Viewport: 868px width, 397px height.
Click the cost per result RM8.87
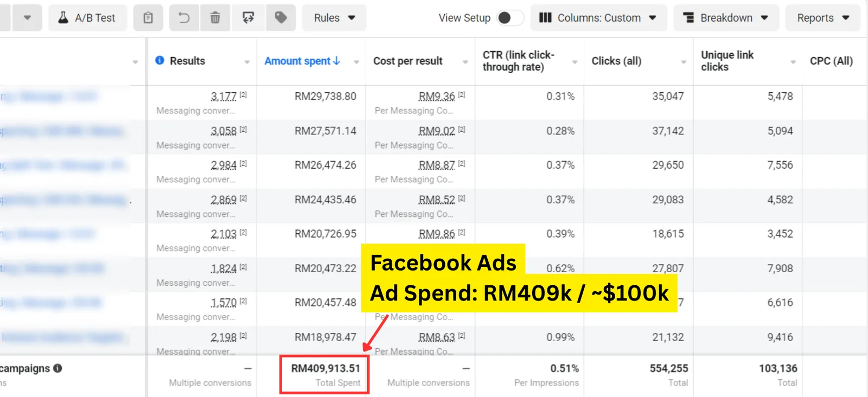437,165
